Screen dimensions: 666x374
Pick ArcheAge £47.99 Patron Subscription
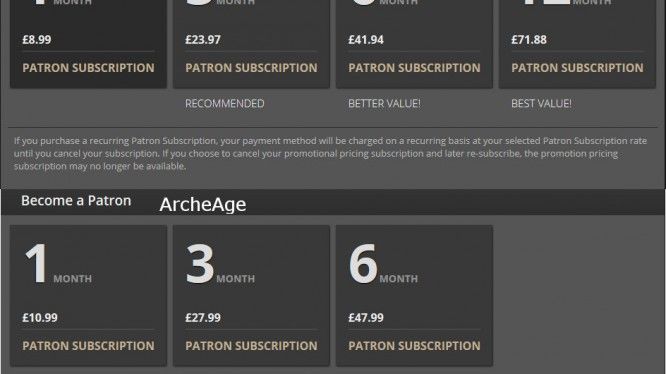[414, 346]
